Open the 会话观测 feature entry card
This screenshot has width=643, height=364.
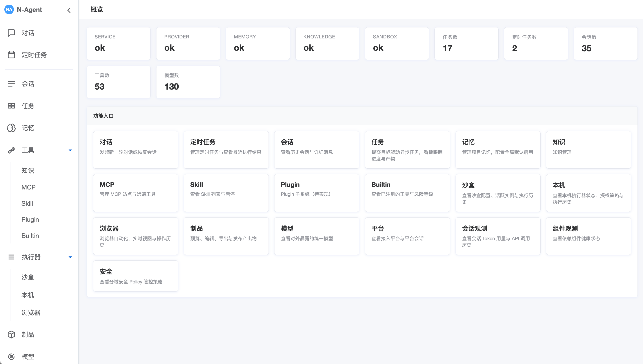pos(498,236)
